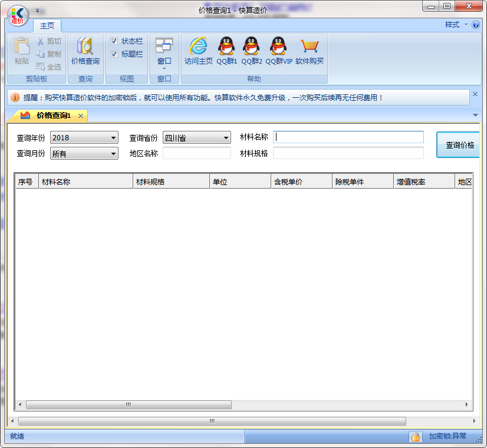Image resolution: width=487 pixels, height=448 pixels.
Task: Toggle the 标题栏 checkbox
Action: point(114,54)
